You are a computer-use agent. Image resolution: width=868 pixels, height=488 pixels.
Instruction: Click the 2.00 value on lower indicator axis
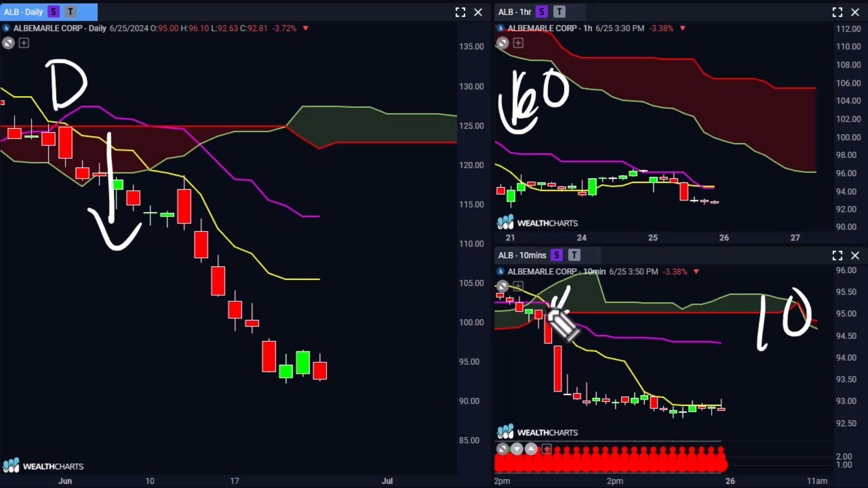click(x=844, y=456)
